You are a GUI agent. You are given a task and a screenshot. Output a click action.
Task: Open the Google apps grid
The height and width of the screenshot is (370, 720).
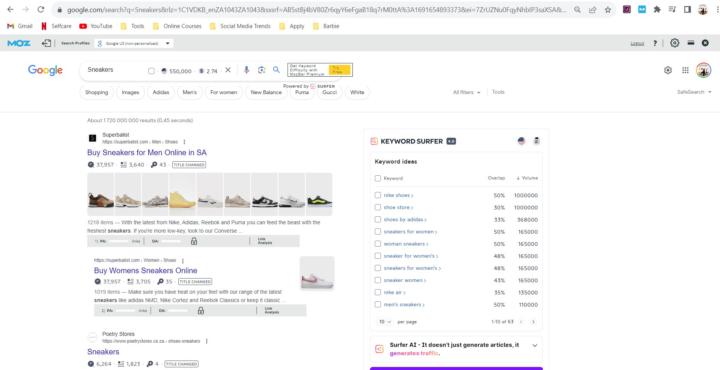[x=686, y=70]
